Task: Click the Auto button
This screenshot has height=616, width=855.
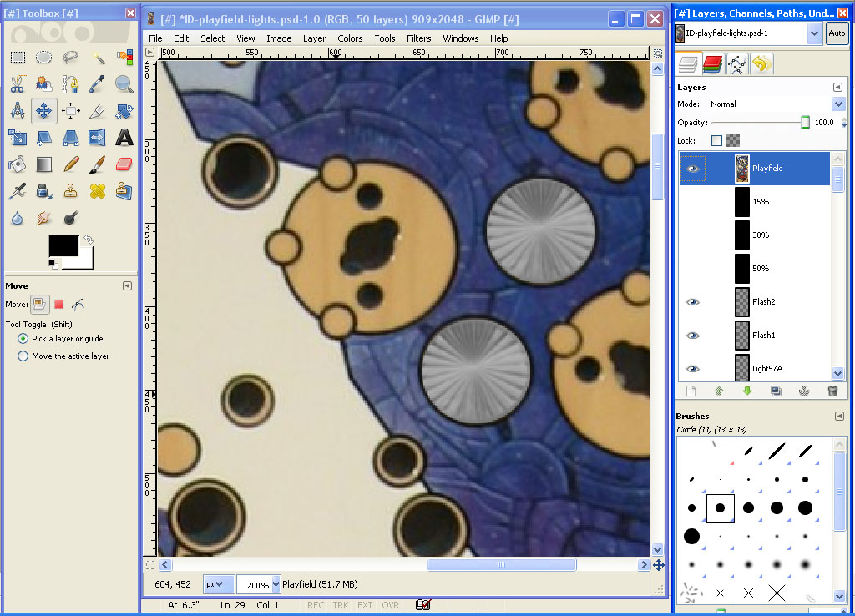Action: 836,33
